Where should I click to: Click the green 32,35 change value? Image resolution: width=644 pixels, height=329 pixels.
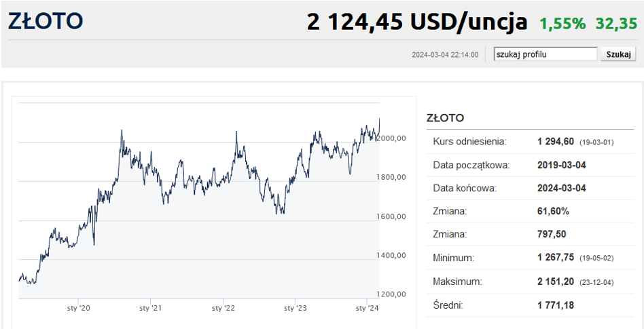pos(616,24)
